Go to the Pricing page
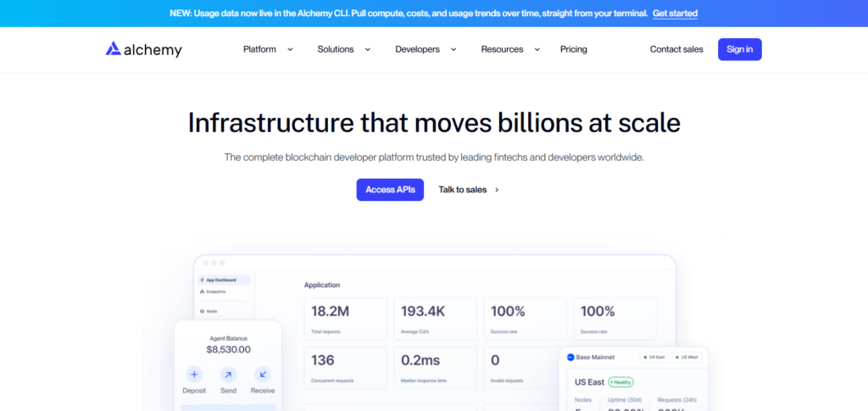The width and height of the screenshot is (868, 411). [x=574, y=49]
